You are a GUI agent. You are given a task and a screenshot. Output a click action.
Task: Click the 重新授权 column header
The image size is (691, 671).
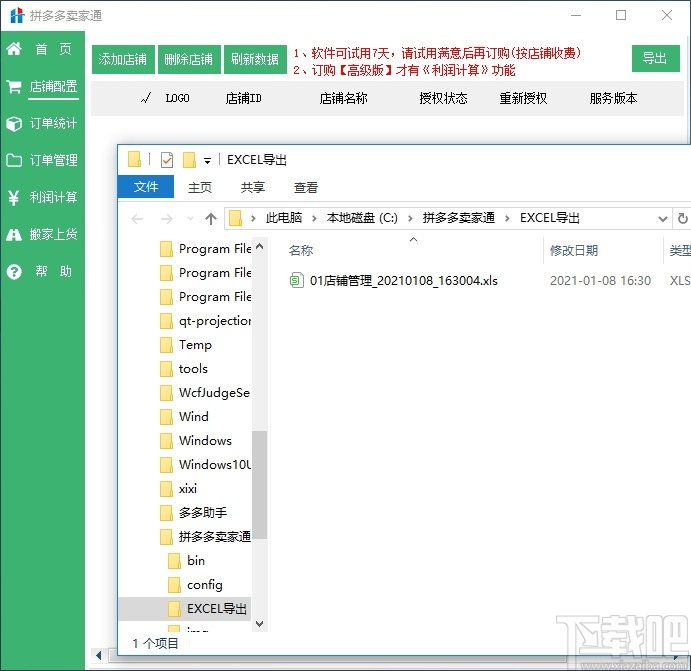click(x=523, y=98)
